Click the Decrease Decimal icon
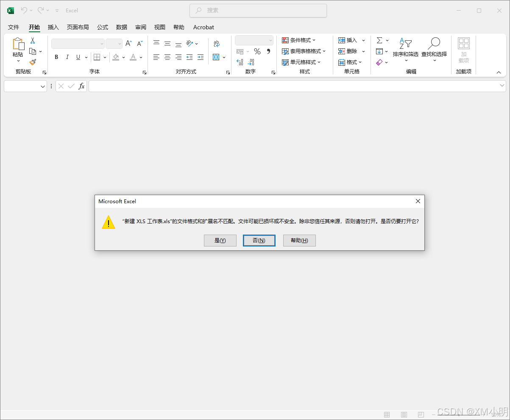The width and height of the screenshot is (510, 420). (251, 62)
